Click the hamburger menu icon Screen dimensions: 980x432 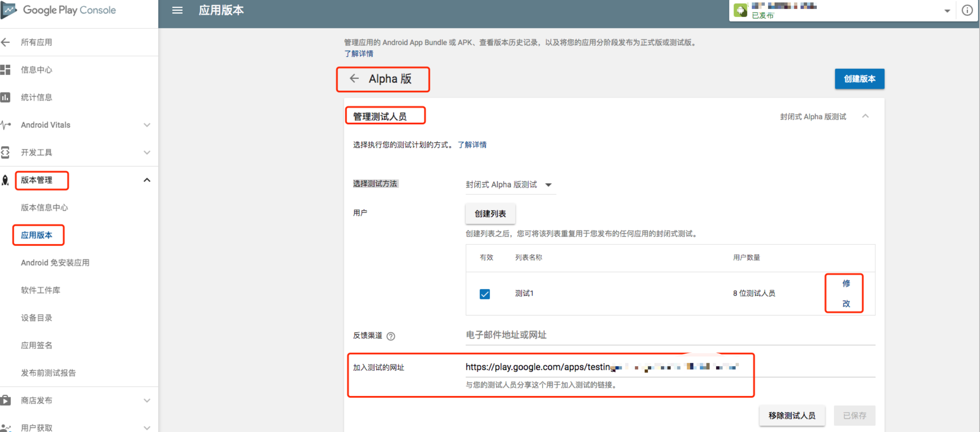(x=177, y=10)
